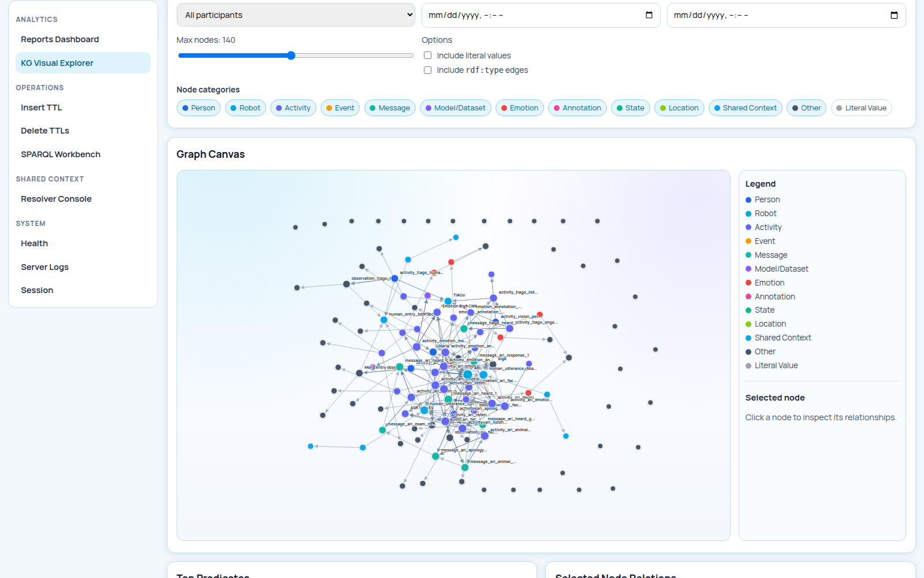
Task: Toggle the Person category chip
Action: [199, 108]
